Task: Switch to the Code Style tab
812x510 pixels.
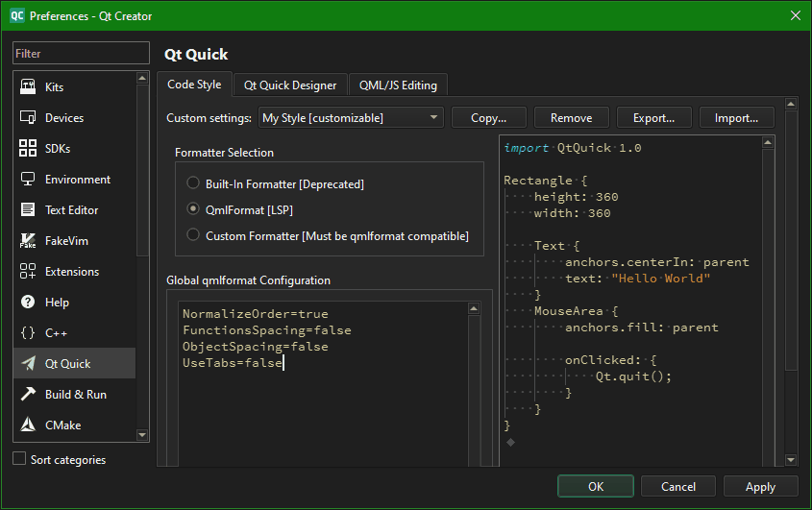Action: coord(194,85)
